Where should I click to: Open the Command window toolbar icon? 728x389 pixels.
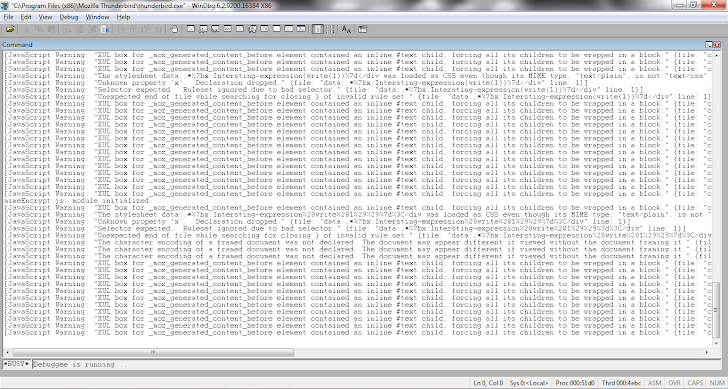[x=191, y=29]
